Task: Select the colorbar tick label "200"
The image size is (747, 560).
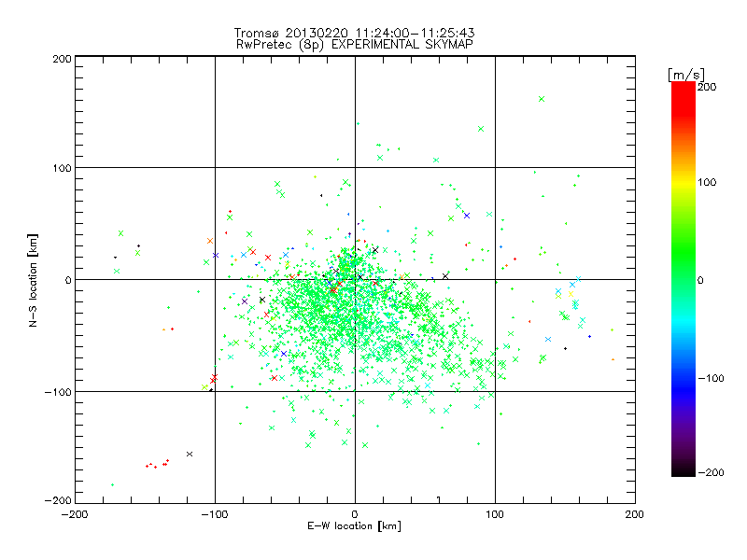Action: click(707, 87)
